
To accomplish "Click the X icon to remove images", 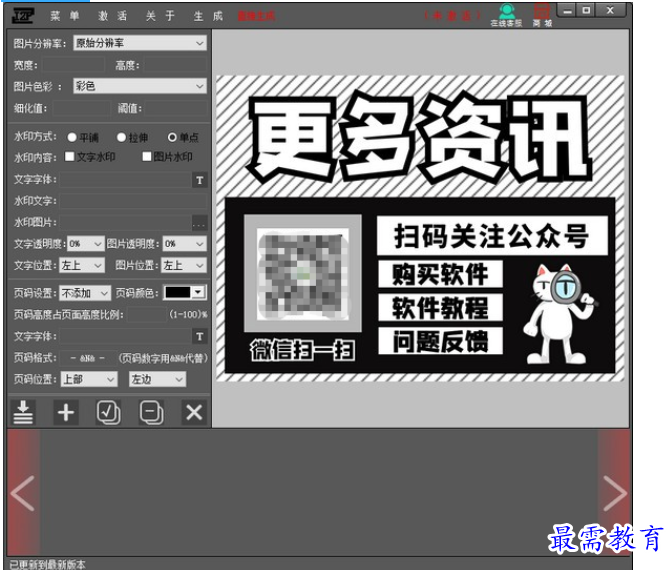I will click(x=194, y=412).
